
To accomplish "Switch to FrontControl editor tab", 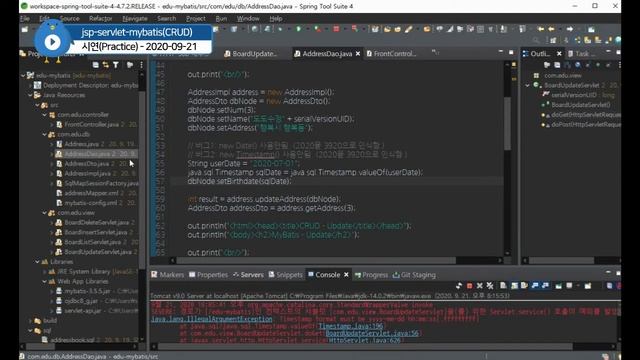I will tap(391, 53).
